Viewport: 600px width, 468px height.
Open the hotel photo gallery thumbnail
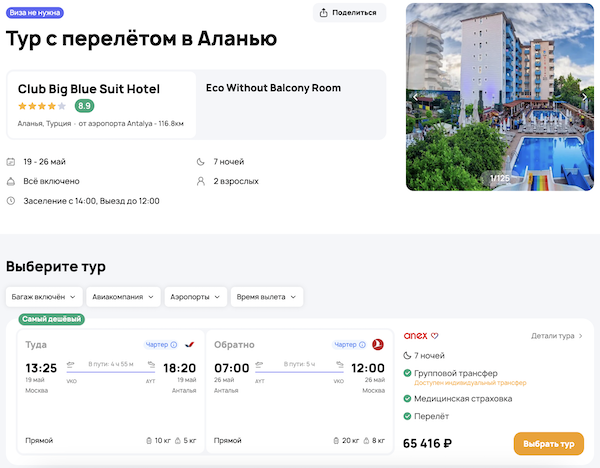500,96
